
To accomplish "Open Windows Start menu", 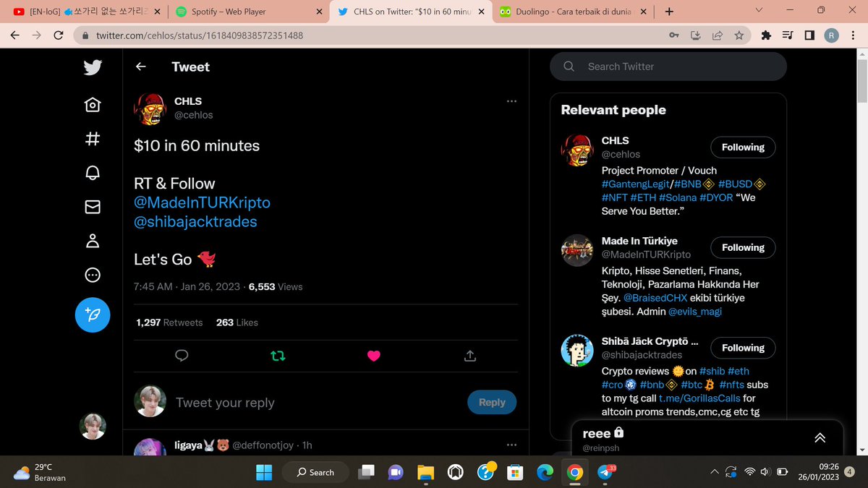I will point(264,472).
